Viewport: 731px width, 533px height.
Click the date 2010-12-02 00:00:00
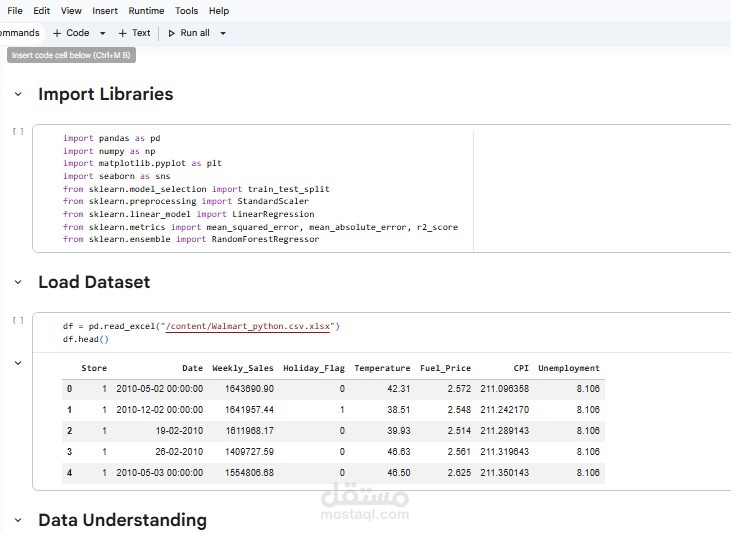point(160,410)
